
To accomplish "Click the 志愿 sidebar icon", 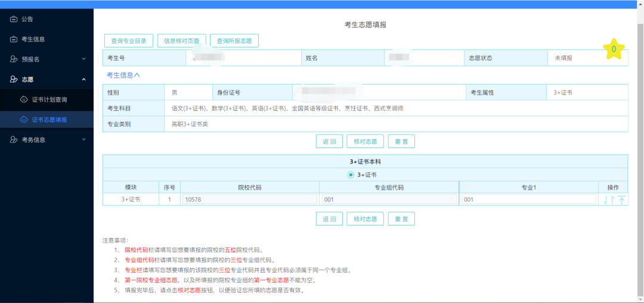I will 14,79.
